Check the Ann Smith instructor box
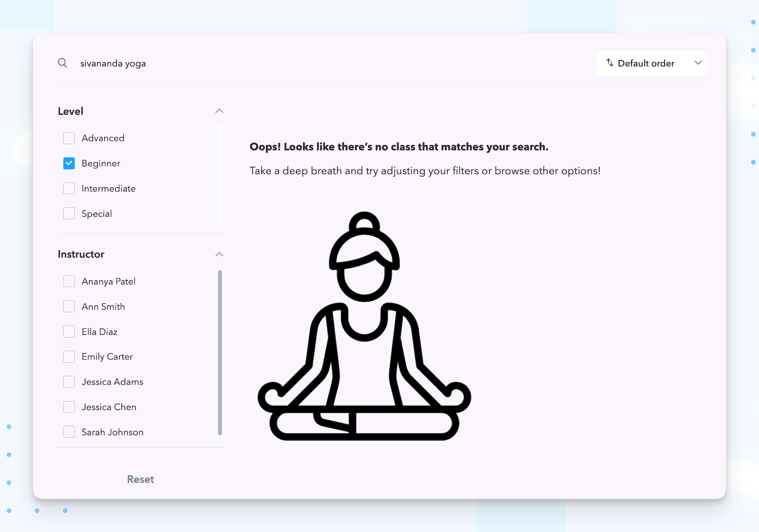This screenshot has width=759, height=532. pyautogui.click(x=69, y=306)
